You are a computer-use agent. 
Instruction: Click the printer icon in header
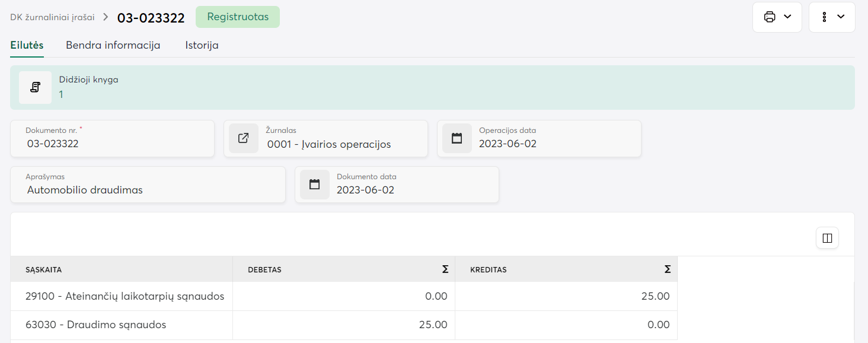point(770,17)
